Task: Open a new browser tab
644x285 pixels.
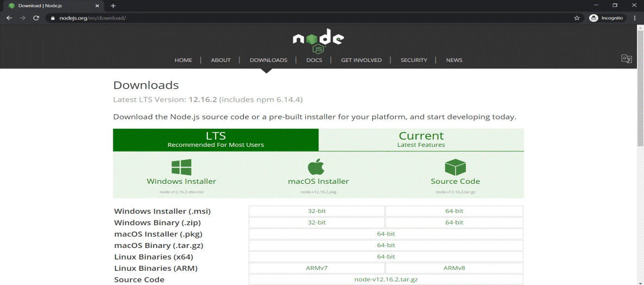Action: 113,5
